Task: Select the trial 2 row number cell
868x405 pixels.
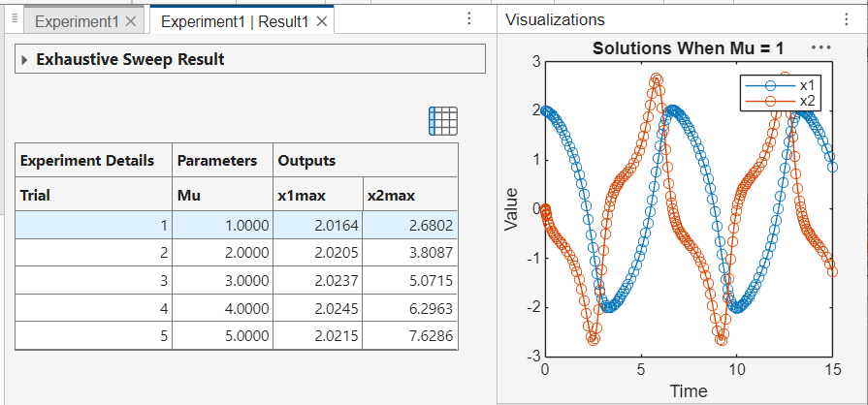Action: point(93,253)
